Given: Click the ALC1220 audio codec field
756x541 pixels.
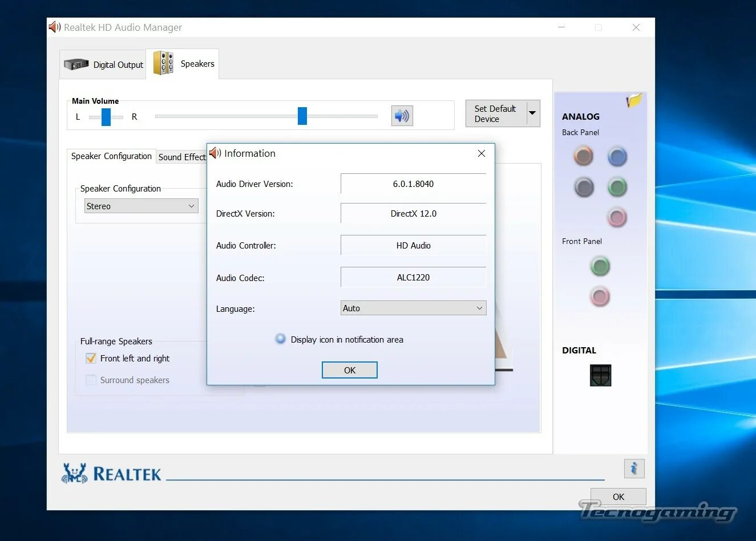Looking at the screenshot, I should 413,277.
